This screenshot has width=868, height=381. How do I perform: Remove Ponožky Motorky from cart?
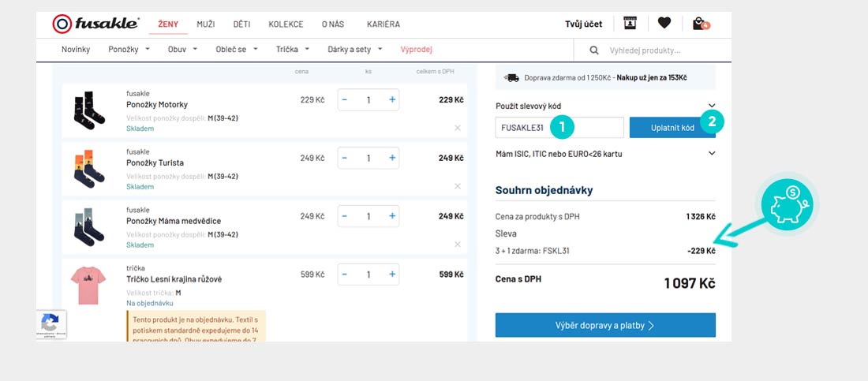[x=458, y=128]
